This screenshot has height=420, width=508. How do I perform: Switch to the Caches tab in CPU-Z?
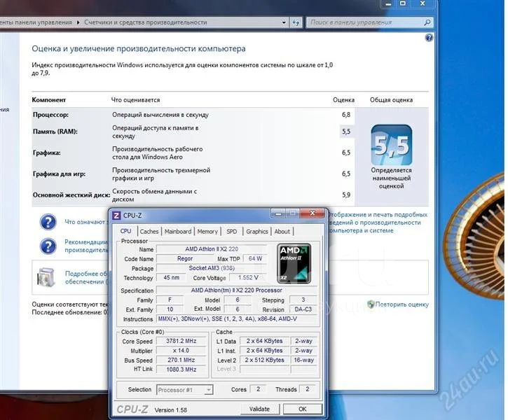coord(149,231)
